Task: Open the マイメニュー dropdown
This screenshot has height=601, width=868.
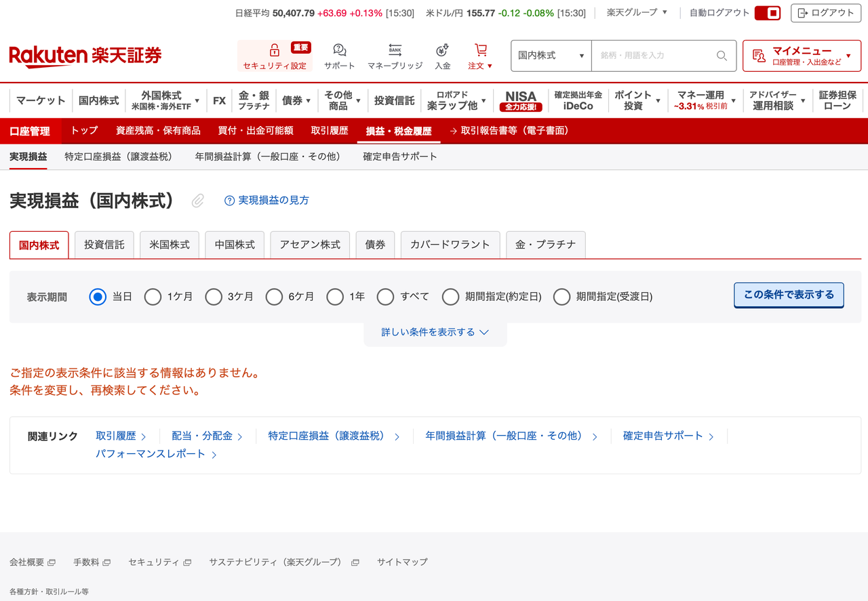Action: pyautogui.click(x=800, y=56)
